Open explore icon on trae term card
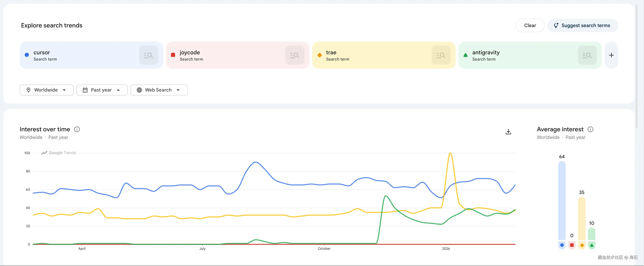The height and width of the screenshot is (266, 644). point(441,55)
